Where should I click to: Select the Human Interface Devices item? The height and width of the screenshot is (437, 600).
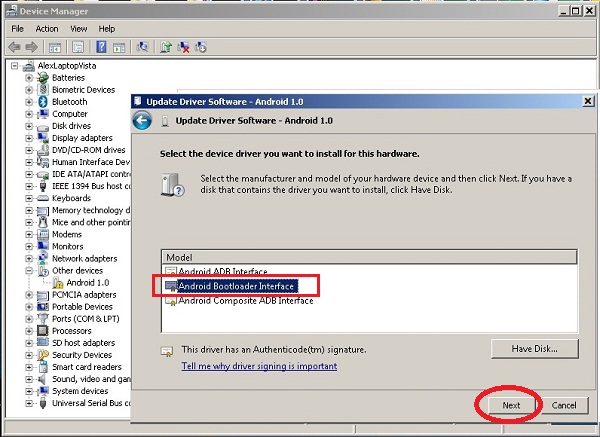[91, 162]
